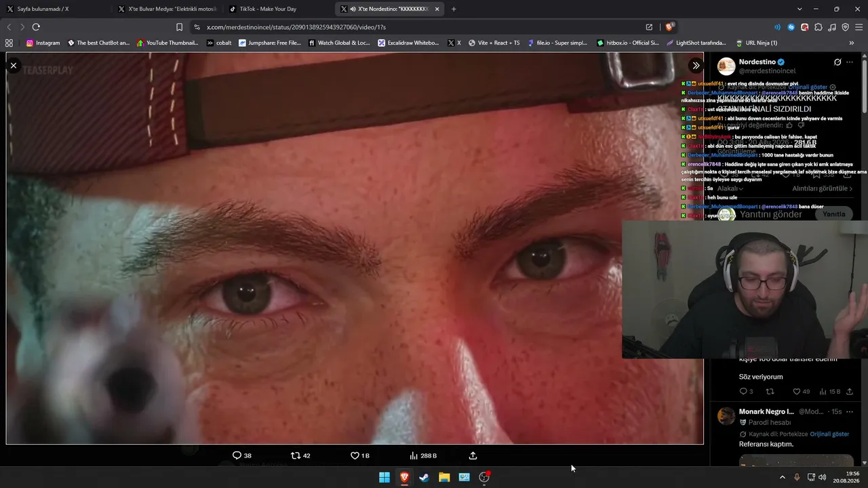Open replies on the video post
The image size is (868, 488).
point(242,455)
